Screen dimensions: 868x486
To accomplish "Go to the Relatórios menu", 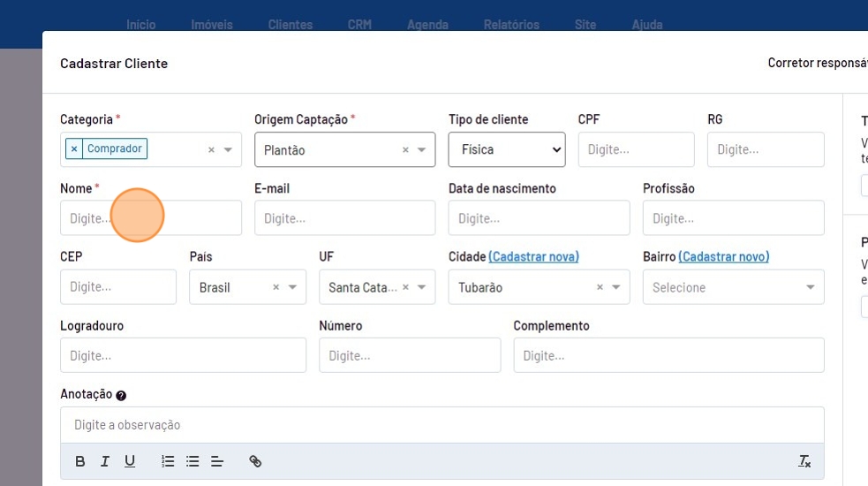I will click(511, 25).
